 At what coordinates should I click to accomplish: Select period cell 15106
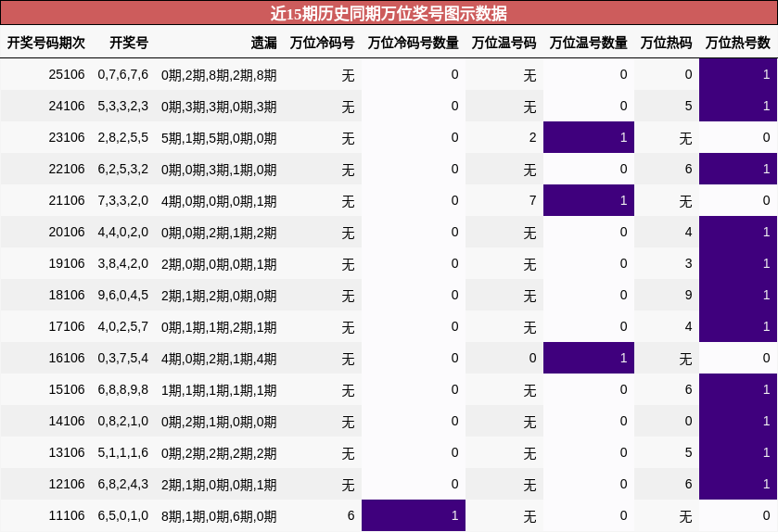[67, 389]
